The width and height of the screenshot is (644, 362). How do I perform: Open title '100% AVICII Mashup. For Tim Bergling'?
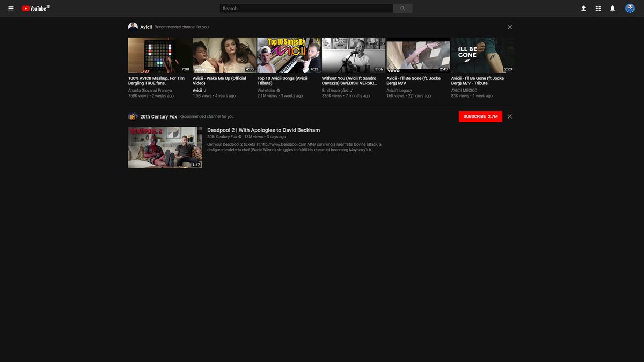pyautogui.click(x=156, y=80)
